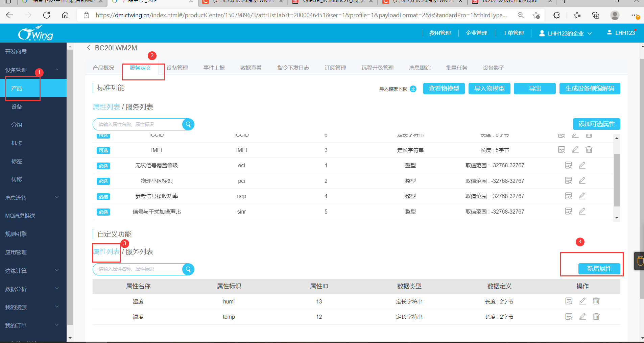Open browser profile avatar

click(615, 15)
